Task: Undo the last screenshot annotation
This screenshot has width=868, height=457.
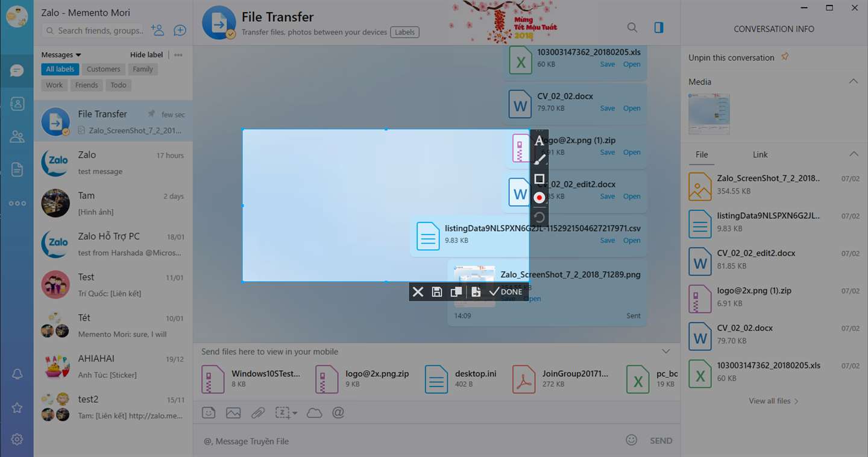Action: (539, 217)
